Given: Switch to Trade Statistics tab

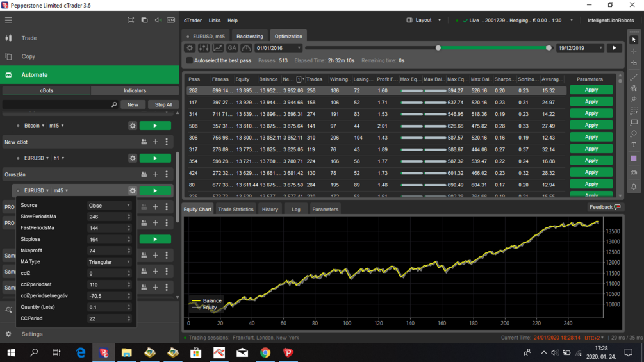Looking at the screenshot, I should click(x=236, y=210).
